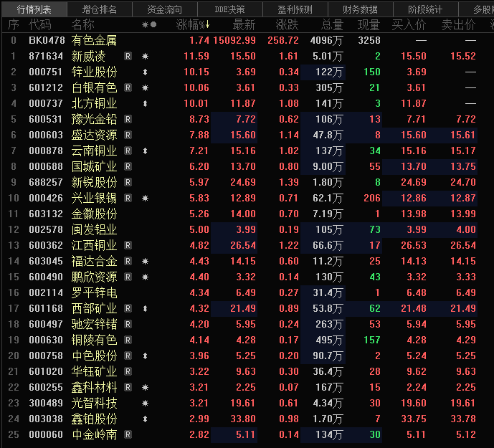The width and height of the screenshot is (494, 448).
Task: Open the 盈利预测 tab
Action: (295, 9)
